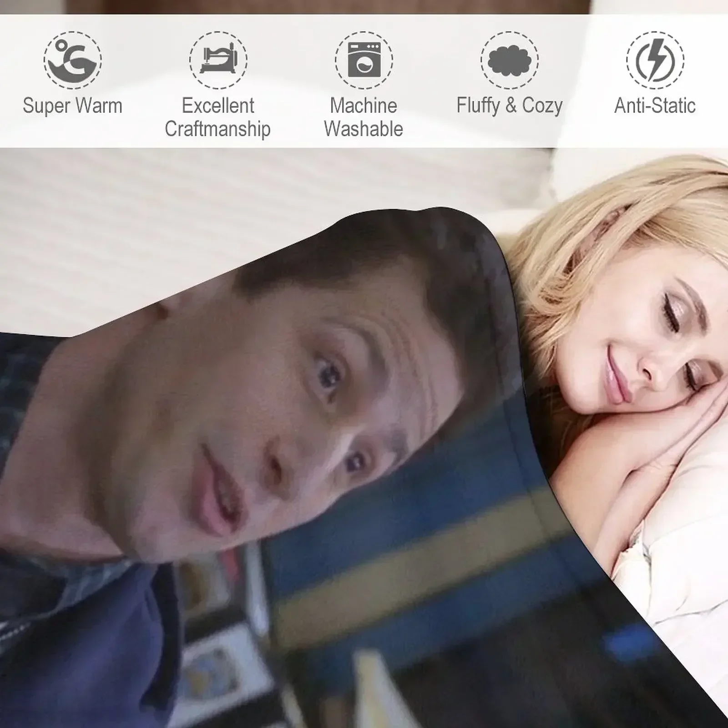The width and height of the screenshot is (728, 728).
Task: Click the sewing machine craftsmanship icon
Action: (218, 60)
